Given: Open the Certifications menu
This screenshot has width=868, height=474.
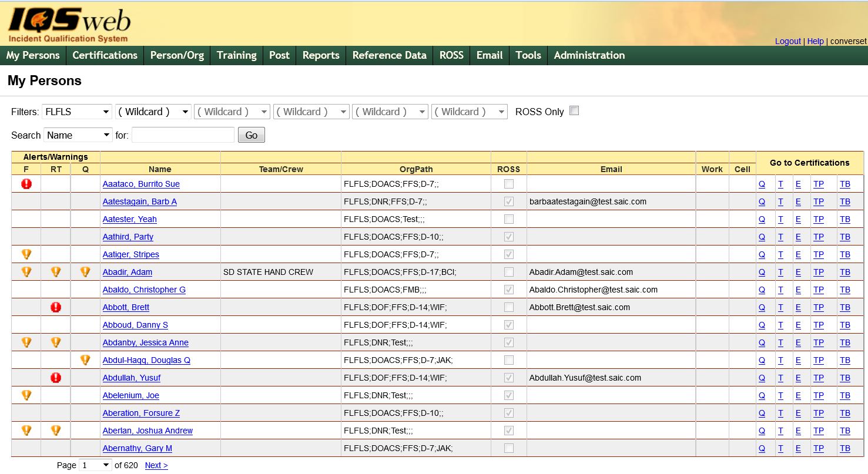Looking at the screenshot, I should coord(105,55).
